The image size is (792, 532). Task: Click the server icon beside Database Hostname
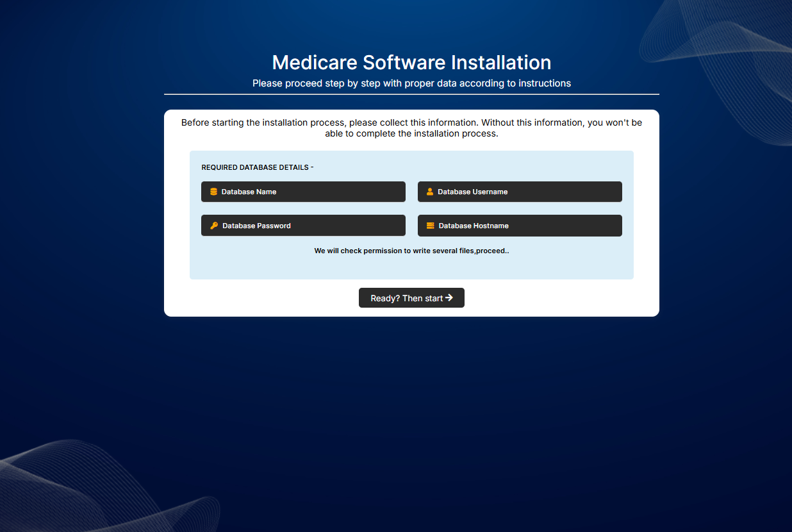click(430, 226)
